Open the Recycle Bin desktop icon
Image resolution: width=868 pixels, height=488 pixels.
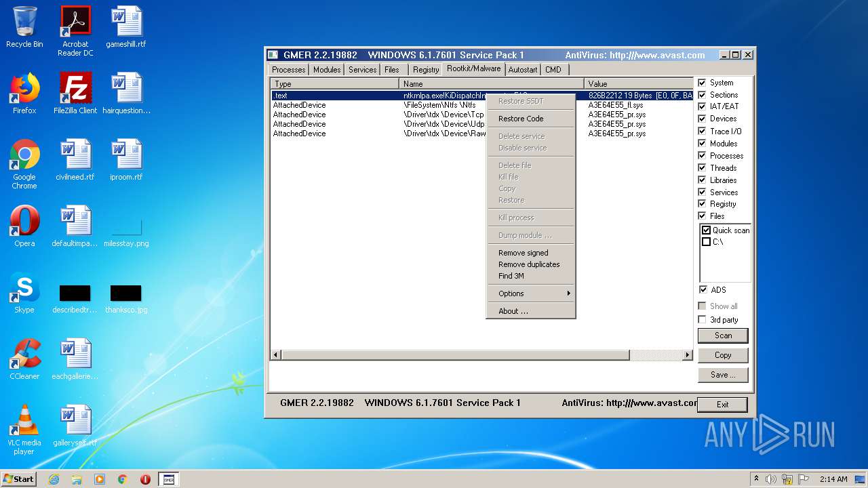[24, 27]
